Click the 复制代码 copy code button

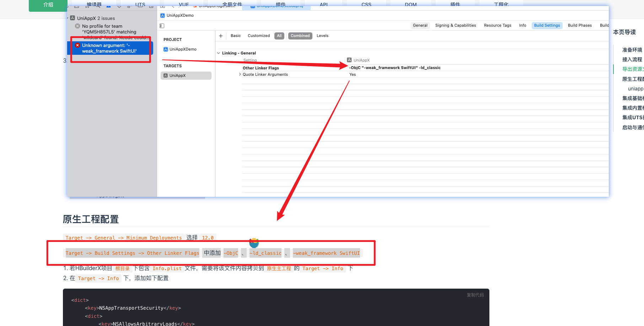pos(475,295)
